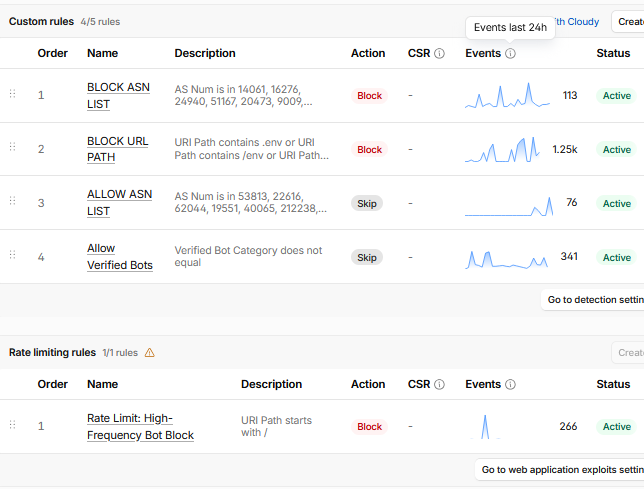
Task: Click Status column header in Custom rules
Action: pos(613,53)
